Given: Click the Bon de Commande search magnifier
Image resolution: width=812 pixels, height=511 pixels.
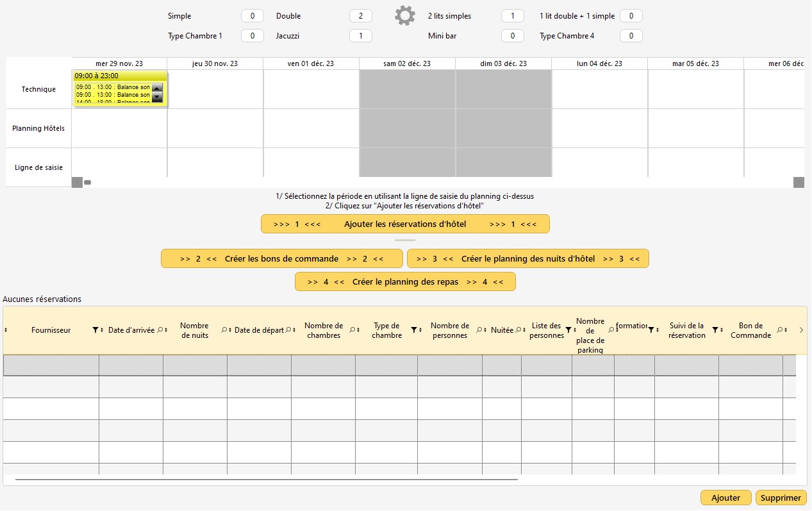Looking at the screenshot, I should 779,330.
